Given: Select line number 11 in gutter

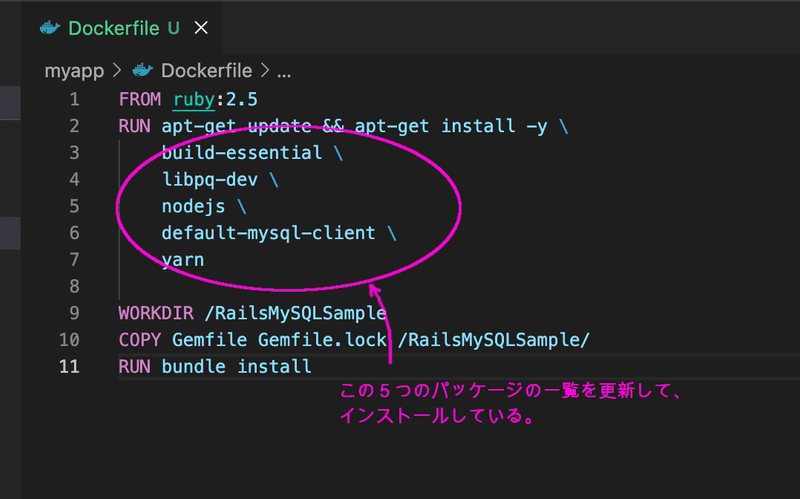Looking at the screenshot, I should point(69,366).
